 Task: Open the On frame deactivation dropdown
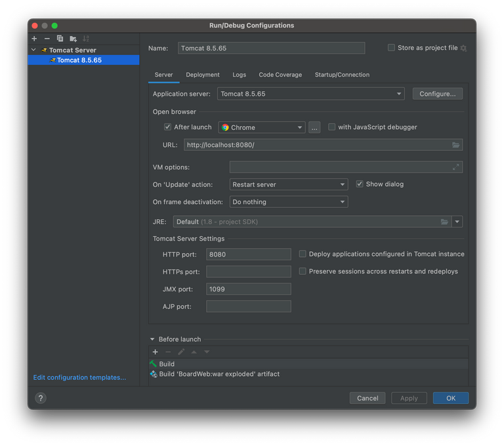tap(289, 202)
